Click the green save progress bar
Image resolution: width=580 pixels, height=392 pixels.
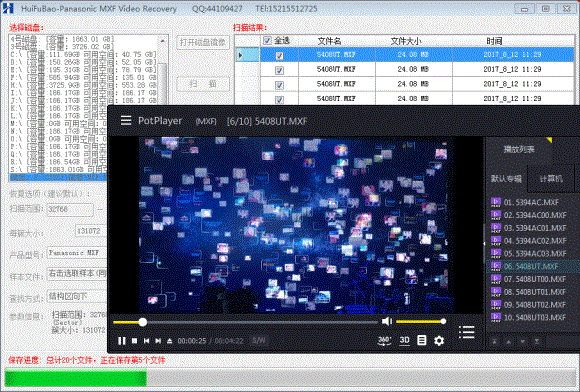(x=76, y=378)
